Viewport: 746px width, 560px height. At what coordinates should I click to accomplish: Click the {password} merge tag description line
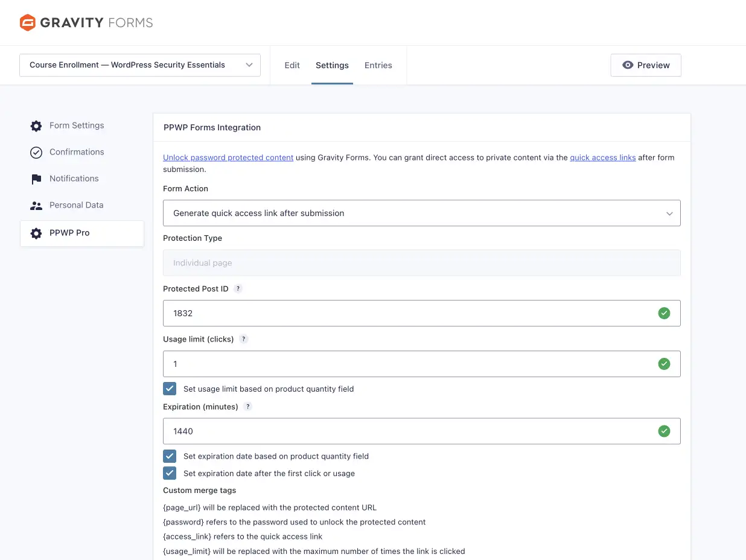[295, 522]
